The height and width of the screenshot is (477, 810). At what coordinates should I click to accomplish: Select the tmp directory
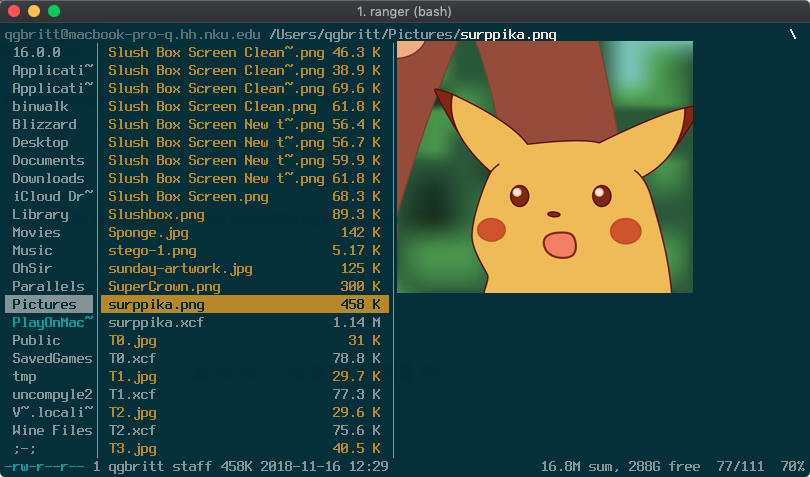24,377
